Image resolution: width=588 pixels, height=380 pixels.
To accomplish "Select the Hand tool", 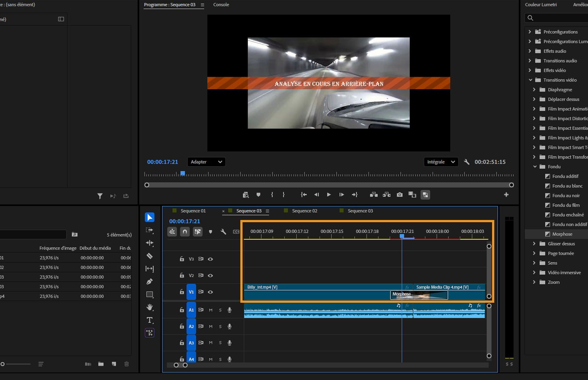I will [x=150, y=307].
